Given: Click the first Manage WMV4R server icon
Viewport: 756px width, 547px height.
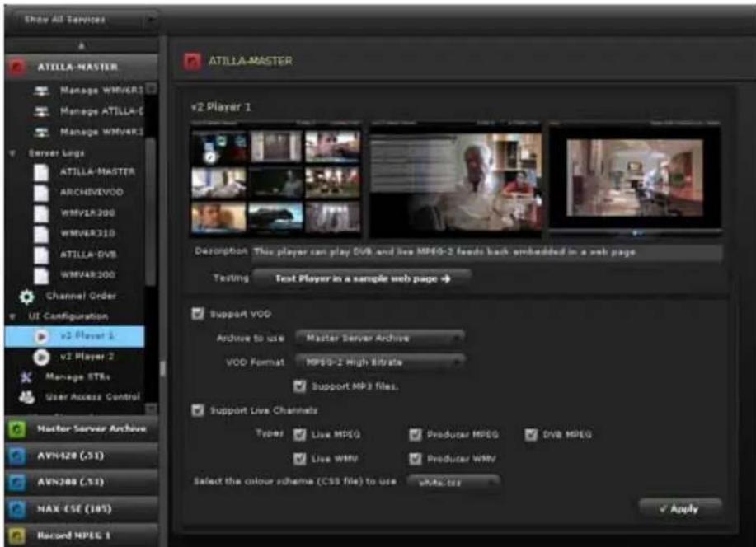Looking at the screenshot, I should [42, 91].
